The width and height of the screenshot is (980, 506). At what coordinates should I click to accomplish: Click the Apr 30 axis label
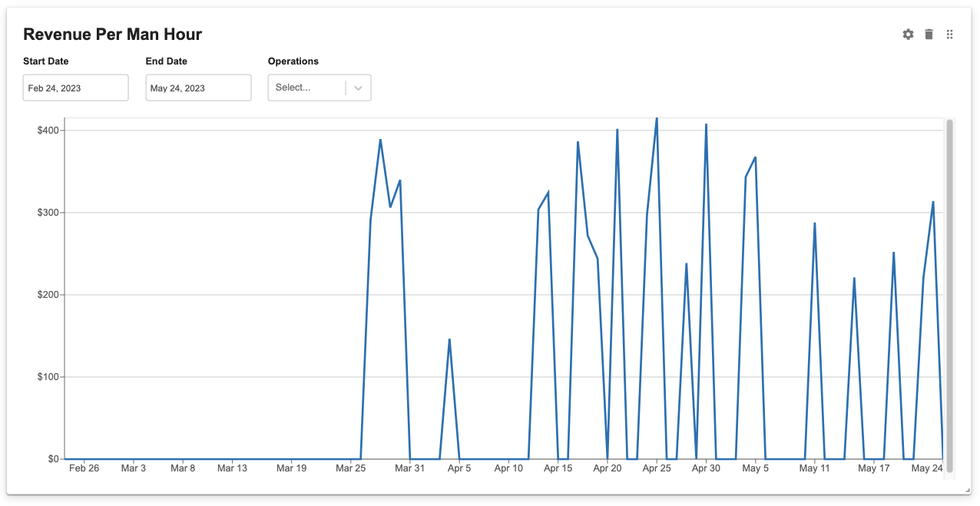706,468
